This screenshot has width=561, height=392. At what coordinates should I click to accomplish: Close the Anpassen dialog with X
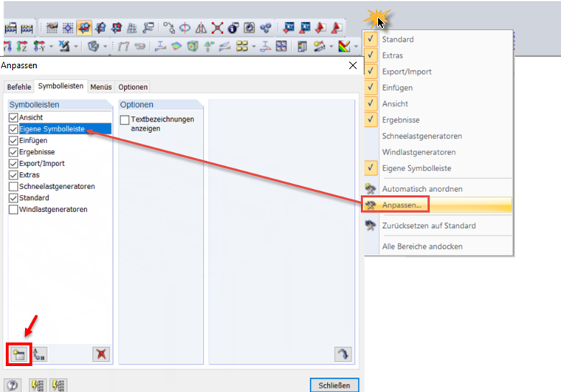[353, 66]
